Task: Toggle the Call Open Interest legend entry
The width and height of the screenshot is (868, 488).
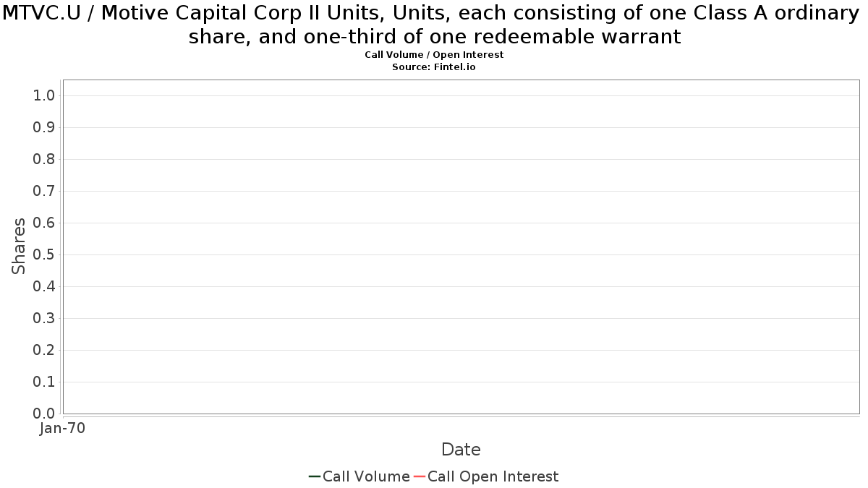Action: click(x=485, y=476)
